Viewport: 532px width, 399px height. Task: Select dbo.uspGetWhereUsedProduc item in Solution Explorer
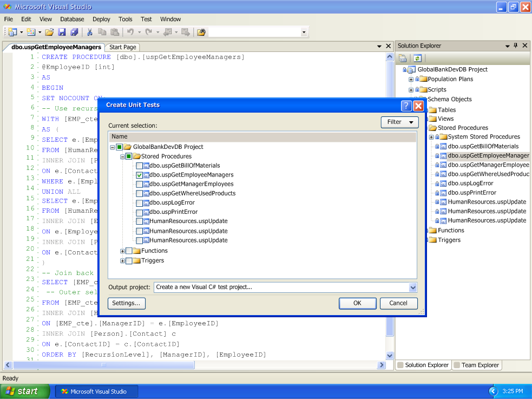pos(488,174)
